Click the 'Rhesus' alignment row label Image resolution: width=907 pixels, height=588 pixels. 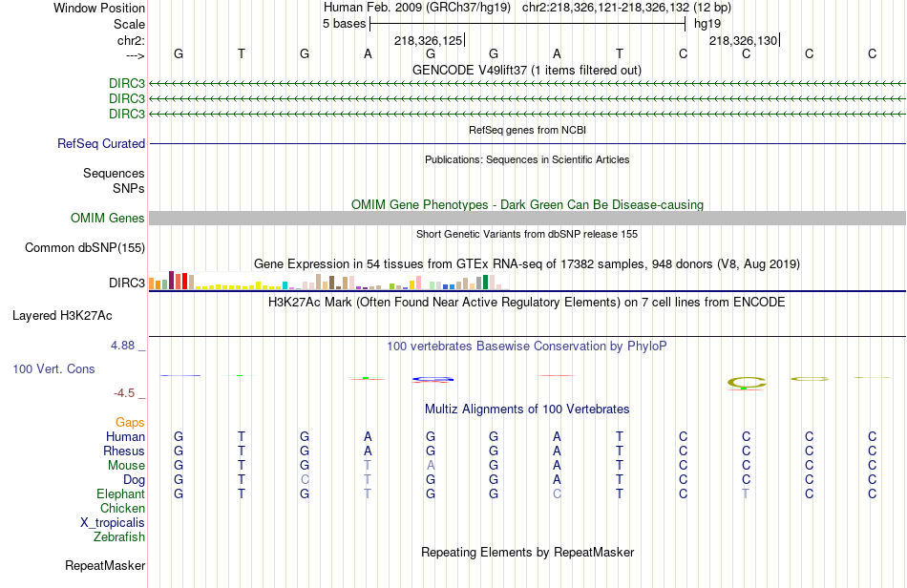tap(124, 451)
